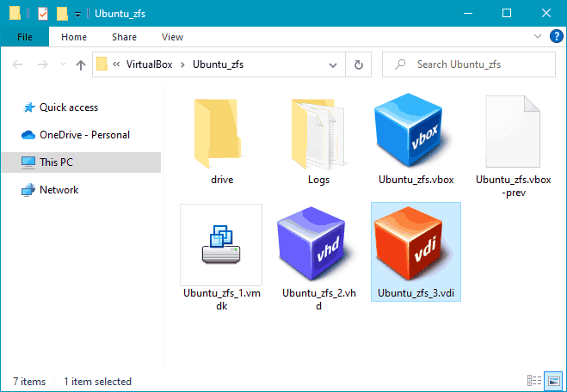Open the Home ribbon tab
This screenshot has height=392, width=567.
tap(74, 37)
